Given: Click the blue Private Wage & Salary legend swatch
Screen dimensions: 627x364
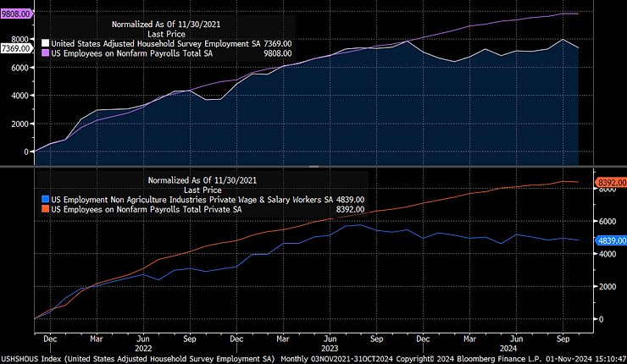Looking at the screenshot, I should (47, 200).
